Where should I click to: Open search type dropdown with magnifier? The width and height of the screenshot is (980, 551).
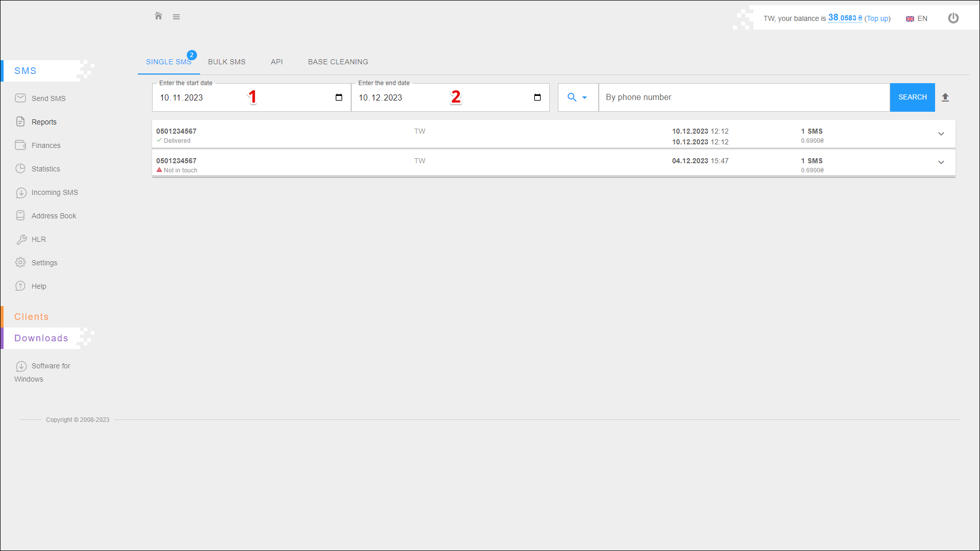pos(577,97)
